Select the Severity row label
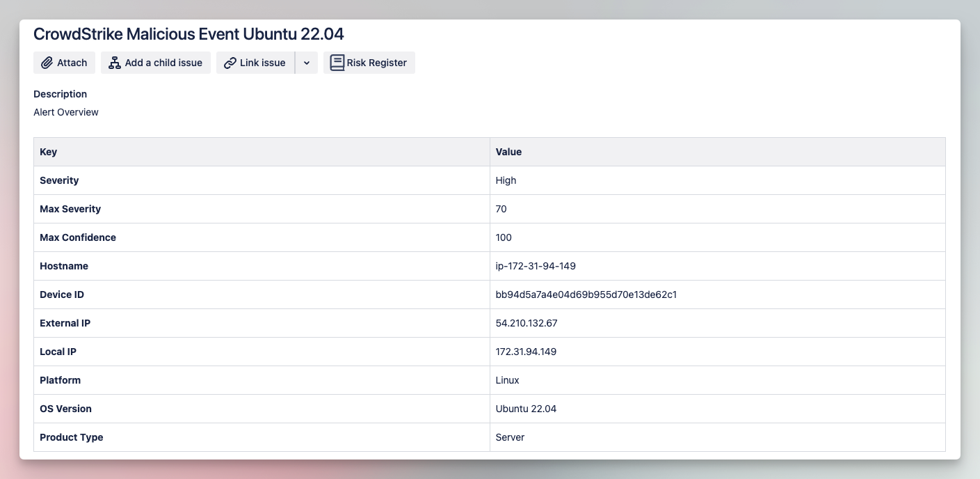This screenshot has height=479, width=980. [x=59, y=180]
